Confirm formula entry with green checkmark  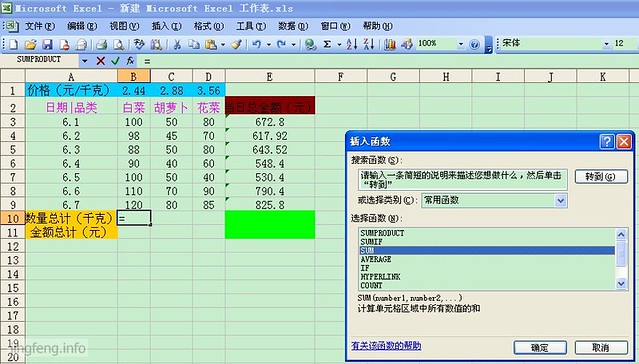(115, 61)
